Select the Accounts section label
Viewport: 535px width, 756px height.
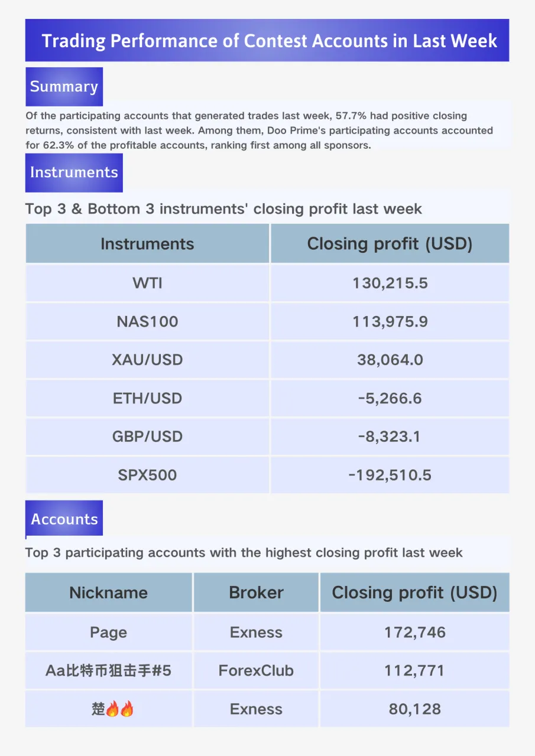(x=64, y=519)
